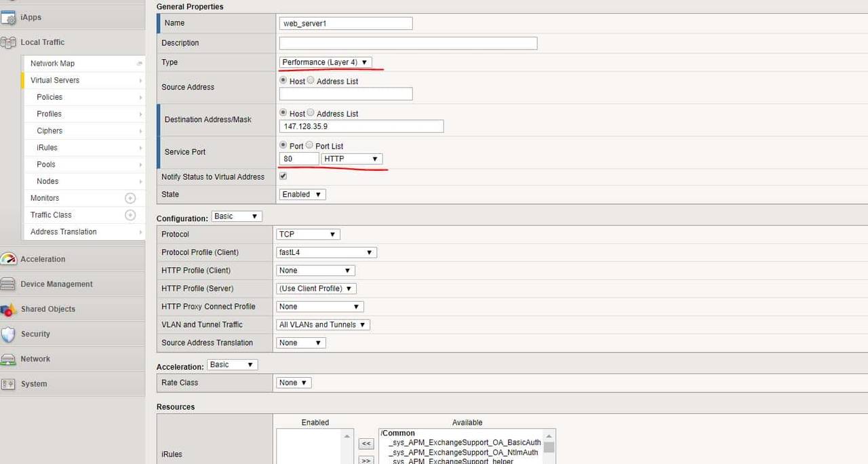Open Pools in Local Traffic menu
This screenshot has width=868, height=464.
(x=46, y=164)
